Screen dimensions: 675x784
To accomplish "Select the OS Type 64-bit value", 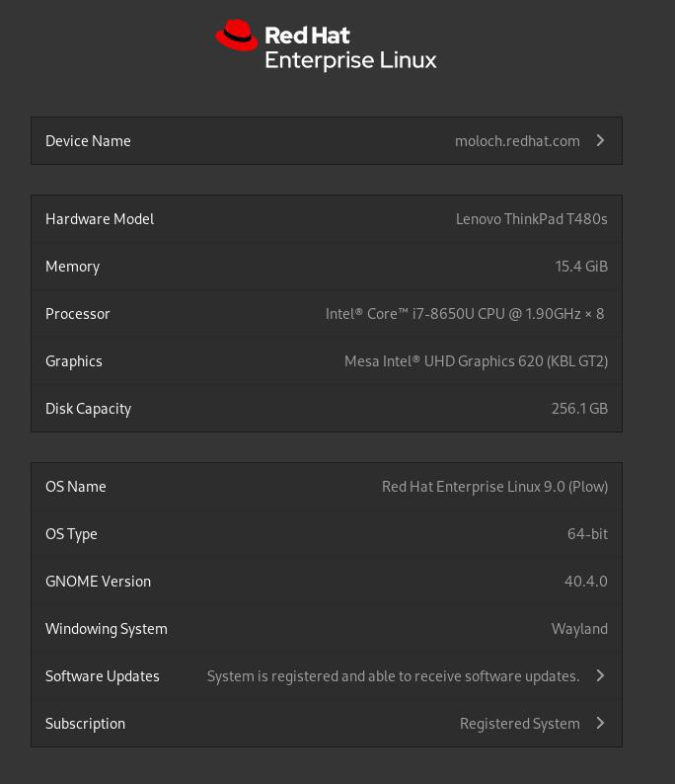I will pyautogui.click(x=587, y=534).
